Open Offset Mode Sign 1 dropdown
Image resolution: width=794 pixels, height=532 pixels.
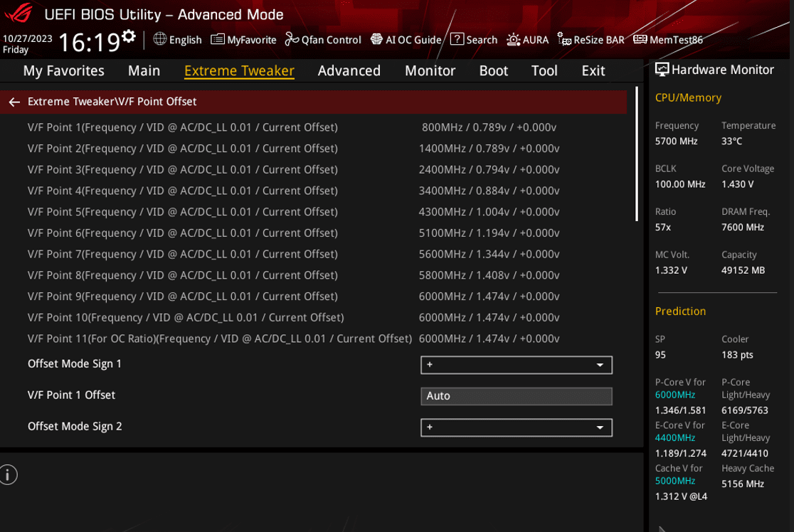pos(516,365)
